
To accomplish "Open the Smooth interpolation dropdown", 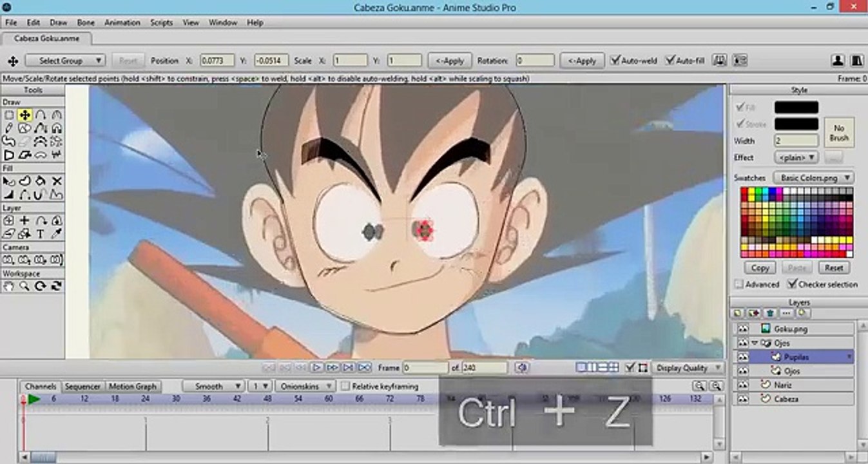I will 213,386.
